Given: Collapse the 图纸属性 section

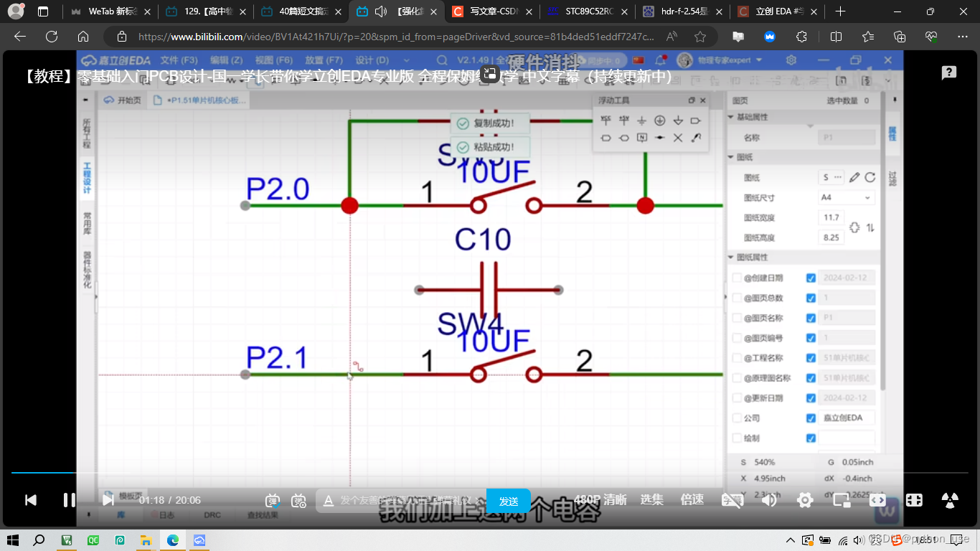Looking at the screenshot, I should (x=731, y=257).
